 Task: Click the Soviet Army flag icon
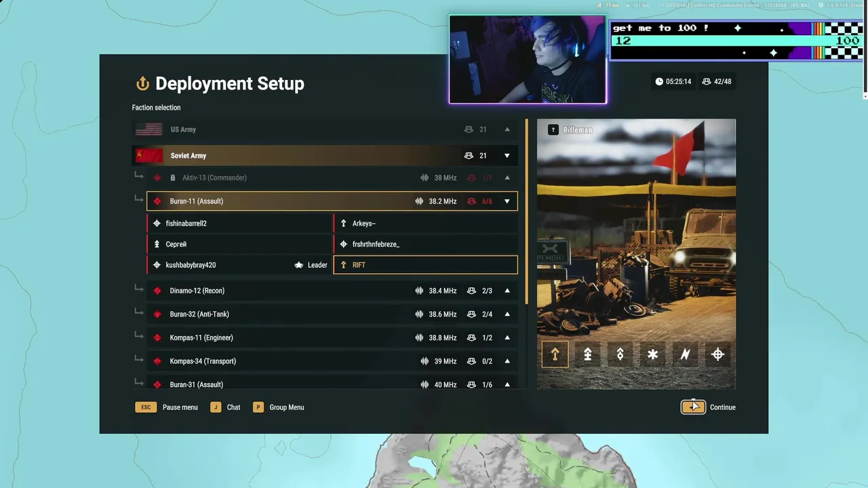[149, 155]
